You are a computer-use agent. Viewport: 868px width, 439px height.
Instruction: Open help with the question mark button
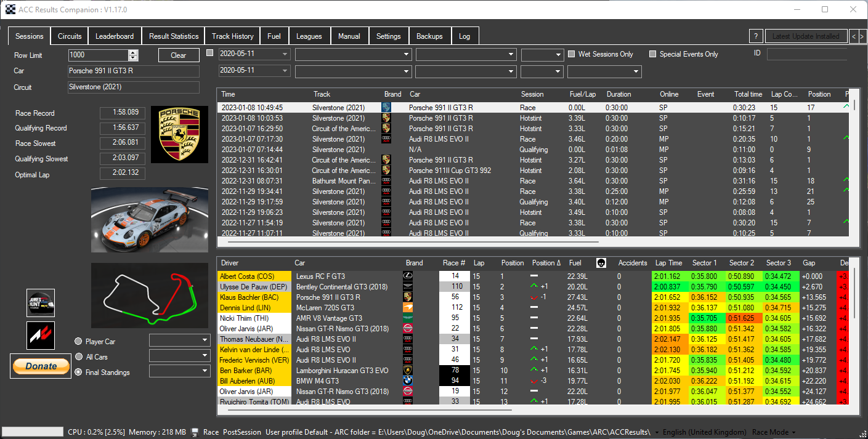756,36
